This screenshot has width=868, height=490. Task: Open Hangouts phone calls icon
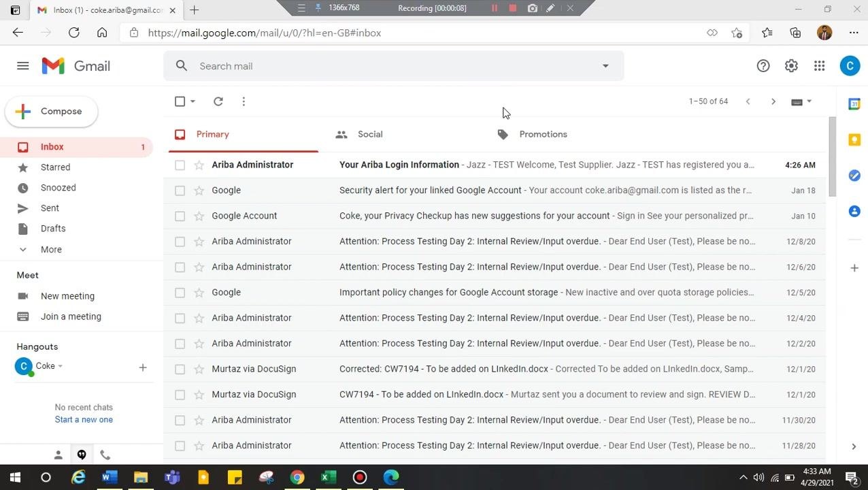105,455
